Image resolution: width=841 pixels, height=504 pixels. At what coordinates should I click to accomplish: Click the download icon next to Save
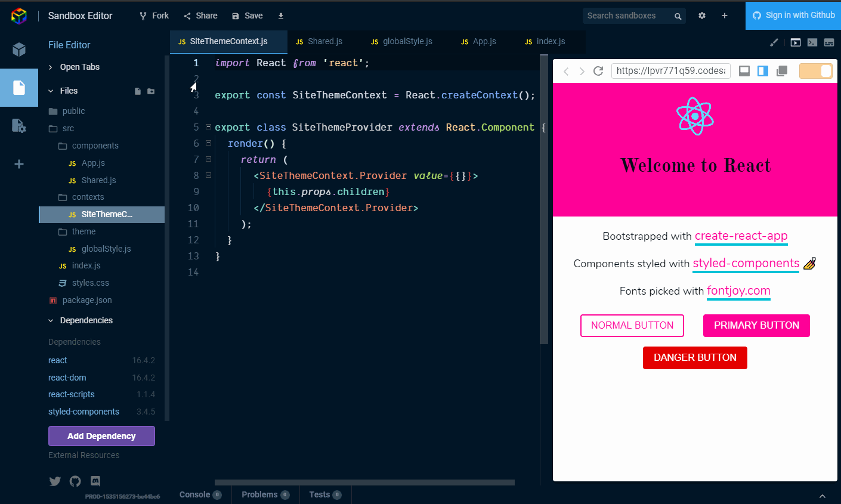[x=281, y=16]
